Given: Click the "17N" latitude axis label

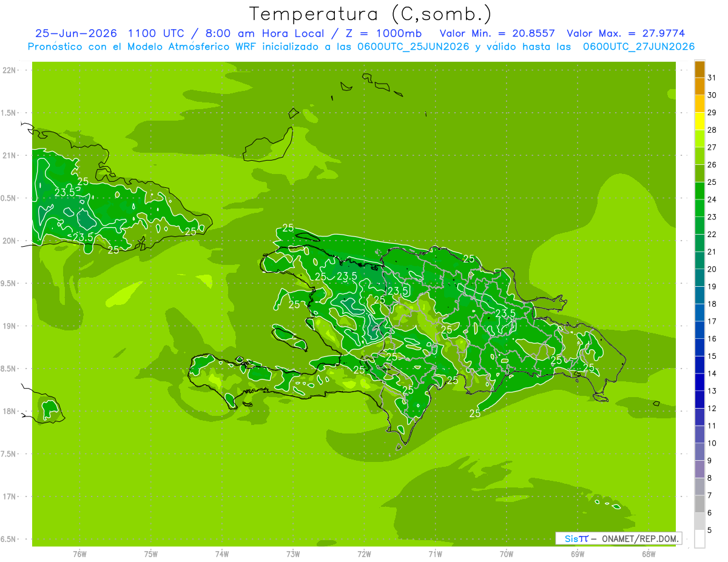Looking at the screenshot, I should point(10,497).
